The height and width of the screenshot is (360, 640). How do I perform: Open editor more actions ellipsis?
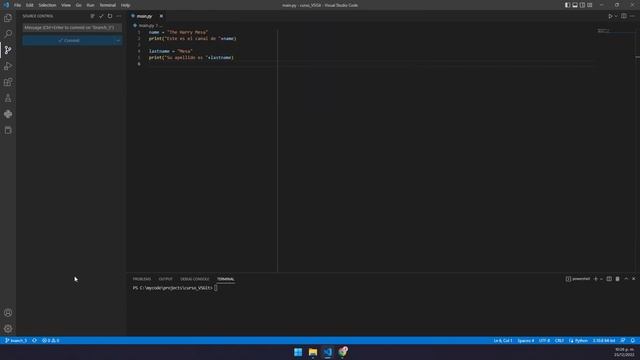tap(632, 16)
